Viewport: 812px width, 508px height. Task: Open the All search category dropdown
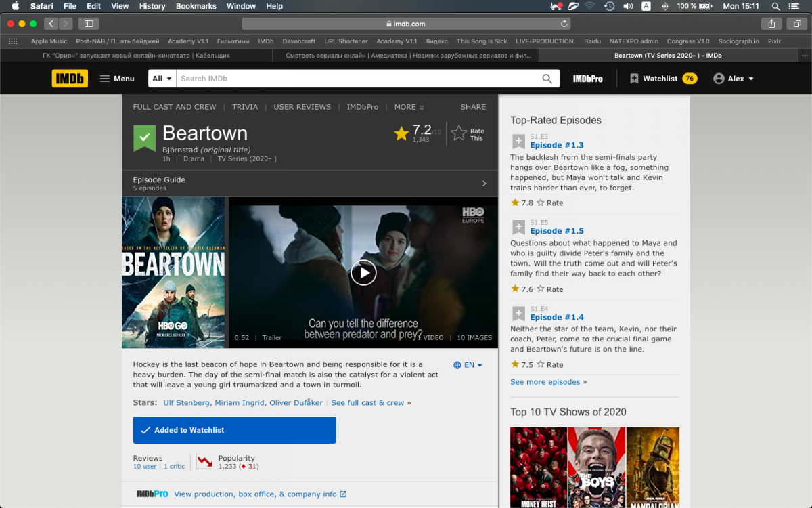pos(162,79)
